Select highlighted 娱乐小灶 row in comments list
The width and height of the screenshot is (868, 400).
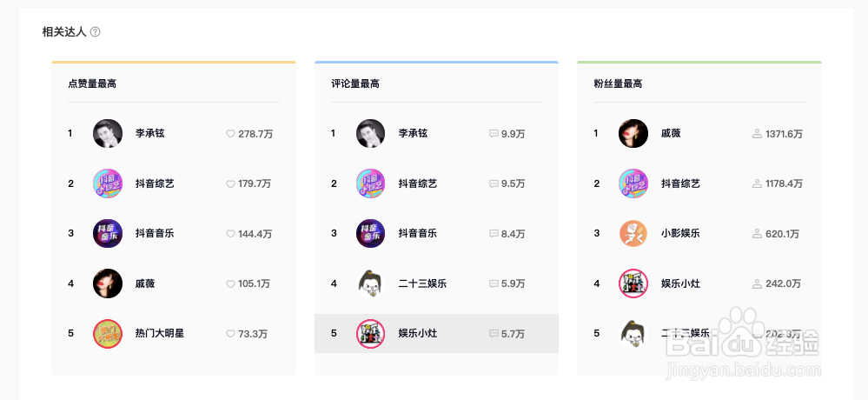[436, 334]
